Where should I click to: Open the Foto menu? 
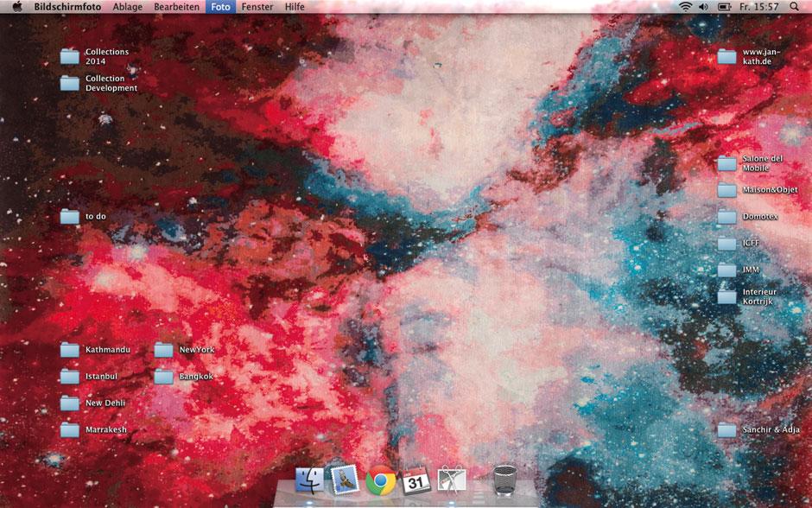tap(219, 7)
